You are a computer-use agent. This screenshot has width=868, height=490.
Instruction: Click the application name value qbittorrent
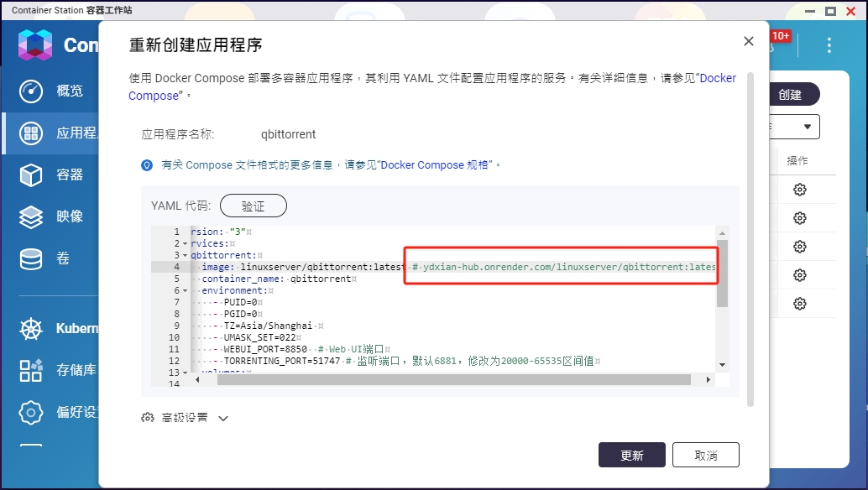click(x=289, y=134)
